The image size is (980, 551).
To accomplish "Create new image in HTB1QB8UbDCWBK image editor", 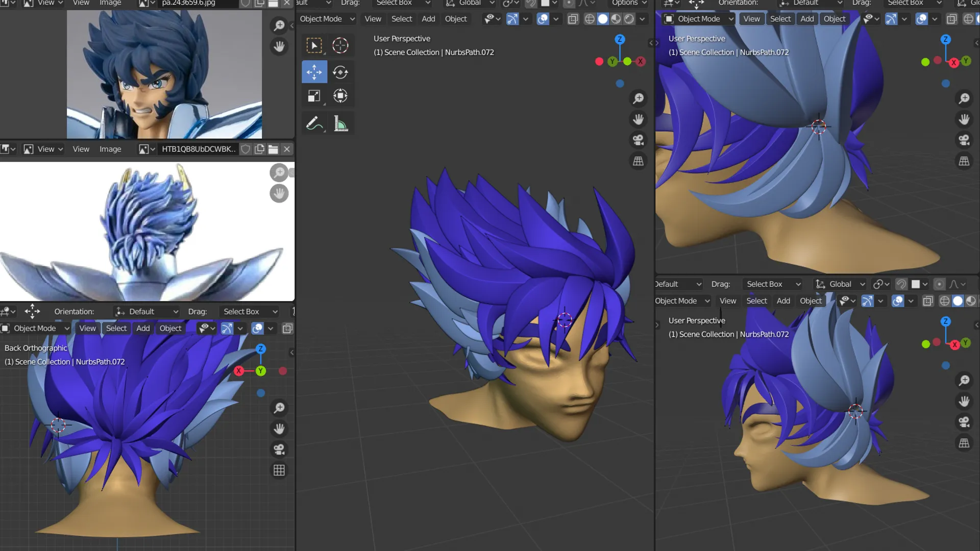I will click(x=260, y=149).
